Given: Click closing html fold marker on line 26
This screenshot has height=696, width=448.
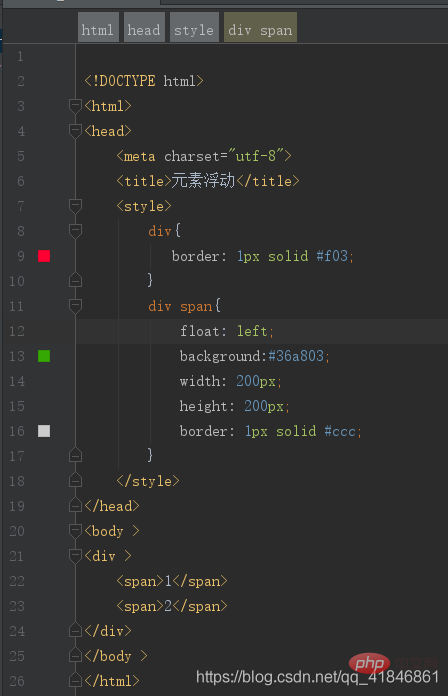Looking at the screenshot, I should pos(75,680).
